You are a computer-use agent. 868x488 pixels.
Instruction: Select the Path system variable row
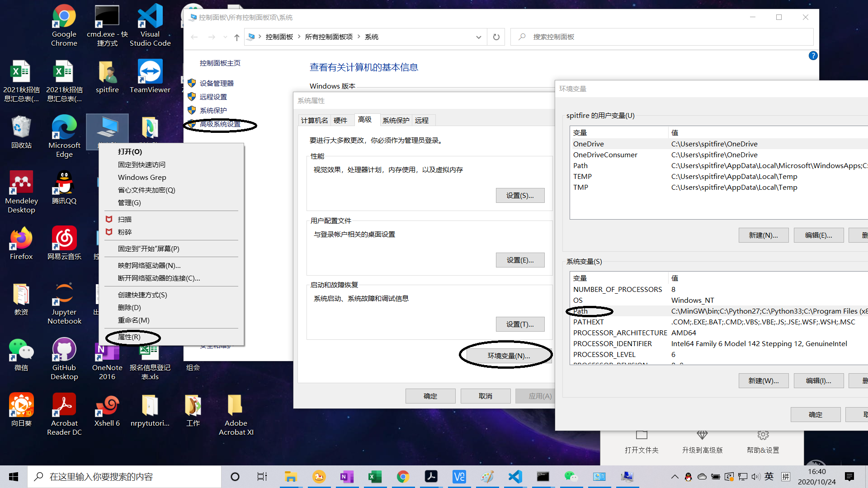pos(719,311)
